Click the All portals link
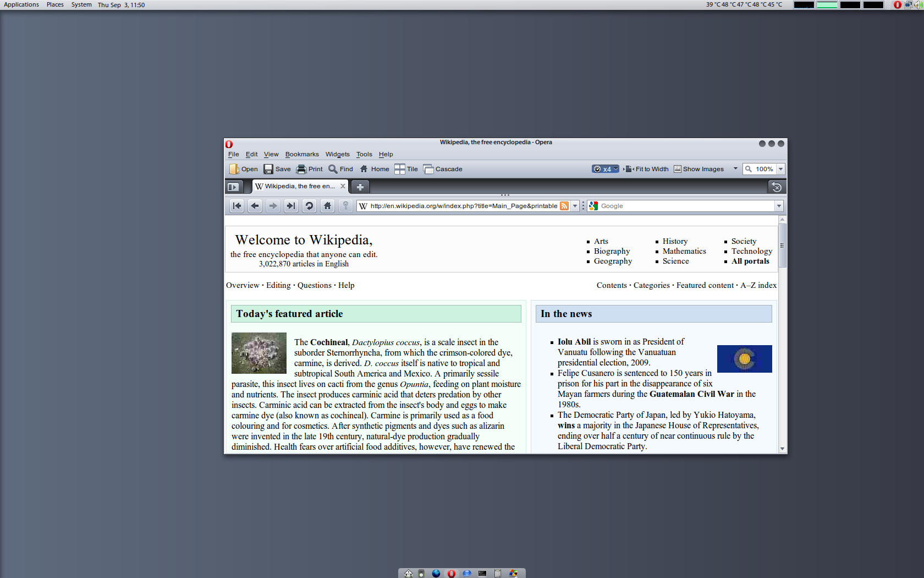 [750, 261]
